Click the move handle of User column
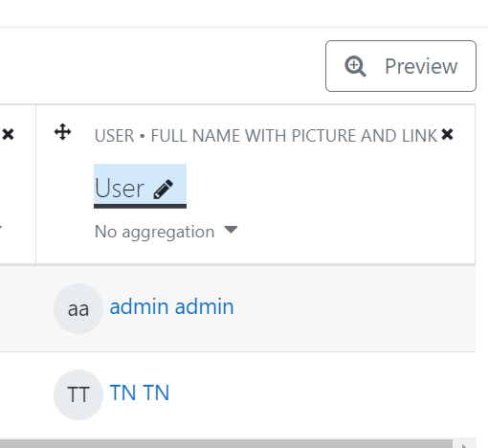488x448 pixels. 62,132
